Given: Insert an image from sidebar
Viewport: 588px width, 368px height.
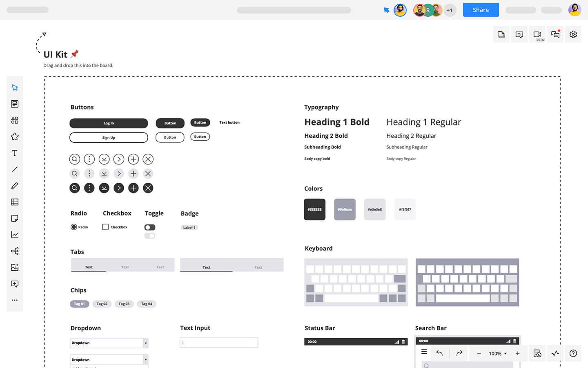Looking at the screenshot, I should pyautogui.click(x=15, y=267).
